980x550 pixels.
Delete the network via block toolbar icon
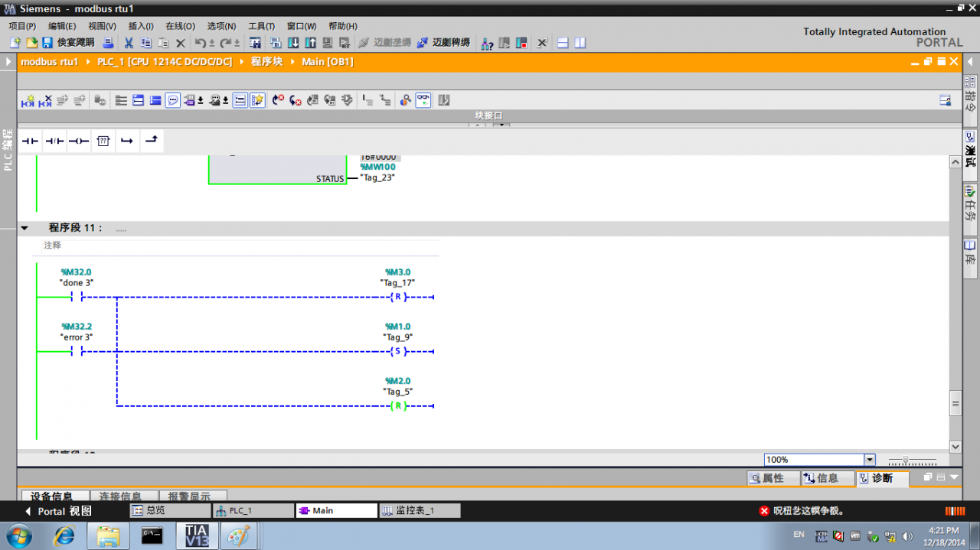pyautogui.click(x=45, y=100)
